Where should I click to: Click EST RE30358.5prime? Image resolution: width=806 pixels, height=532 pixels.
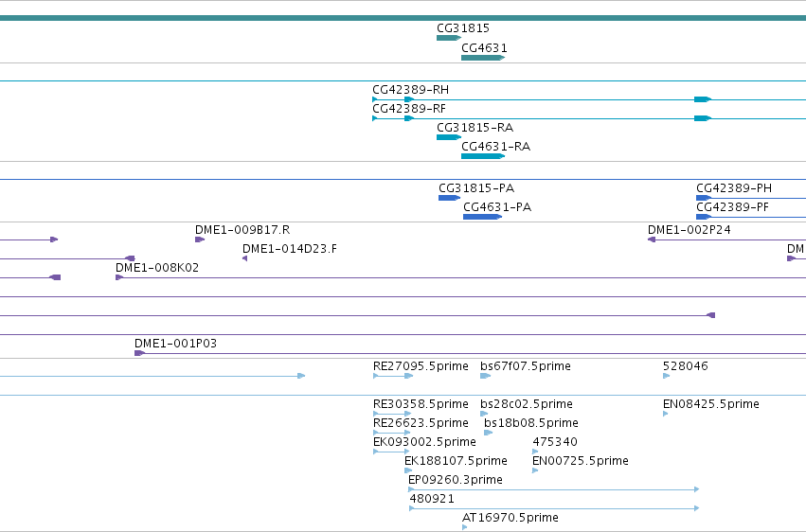click(421, 404)
